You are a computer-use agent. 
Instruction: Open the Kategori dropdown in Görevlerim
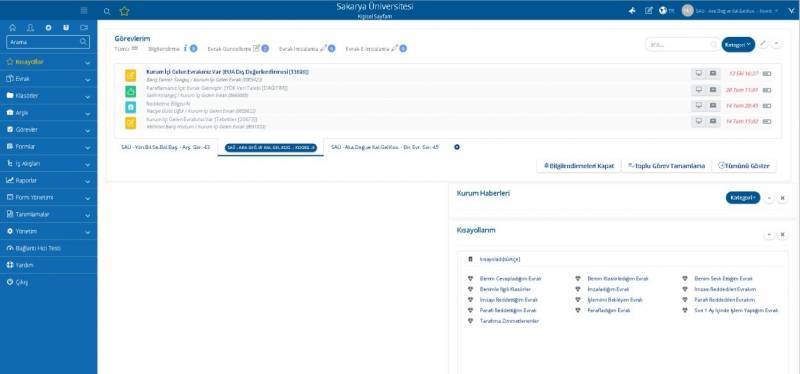pos(738,44)
